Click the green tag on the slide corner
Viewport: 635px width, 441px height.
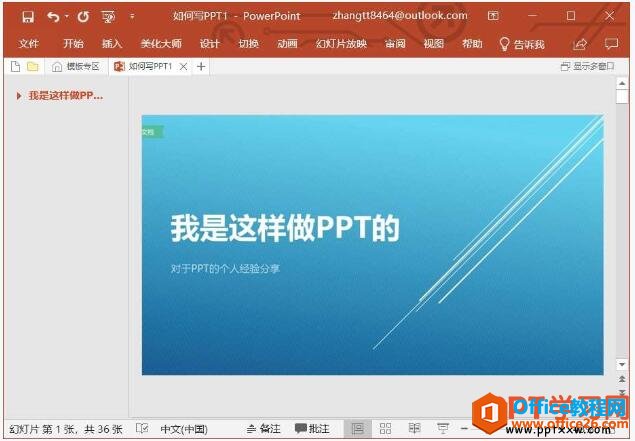(152, 132)
